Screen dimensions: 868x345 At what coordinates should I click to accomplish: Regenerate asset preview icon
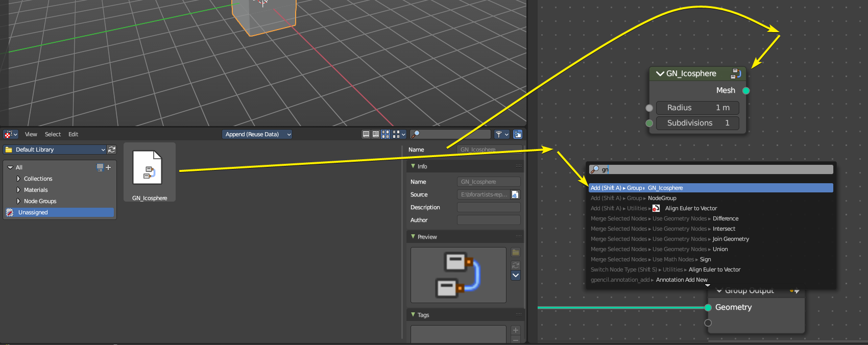(x=516, y=265)
